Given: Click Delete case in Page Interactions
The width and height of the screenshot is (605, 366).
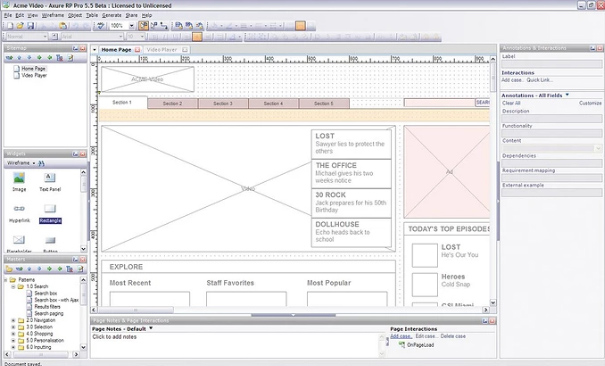Looking at the screenshot, I should pyautogui.click(x=453, y=336).
